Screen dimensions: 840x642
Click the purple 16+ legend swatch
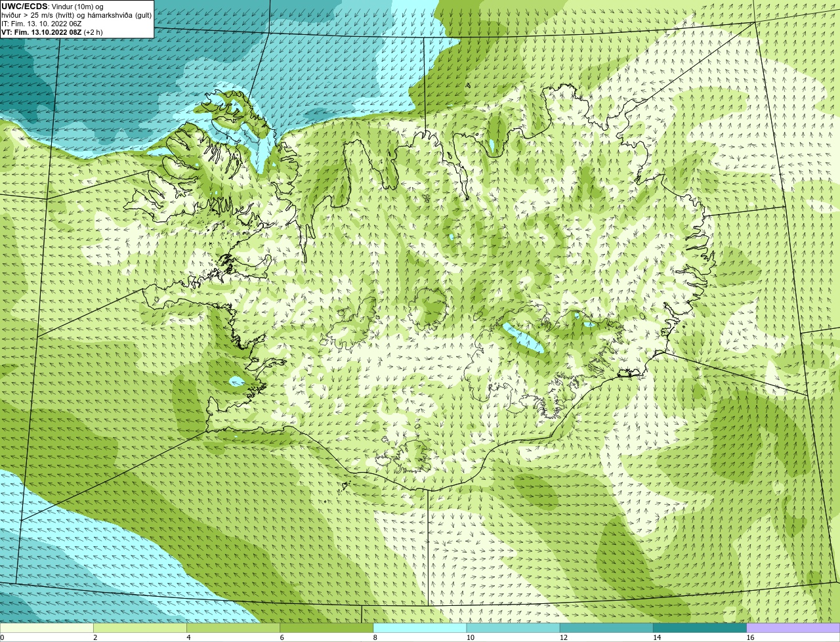point(793,628)
